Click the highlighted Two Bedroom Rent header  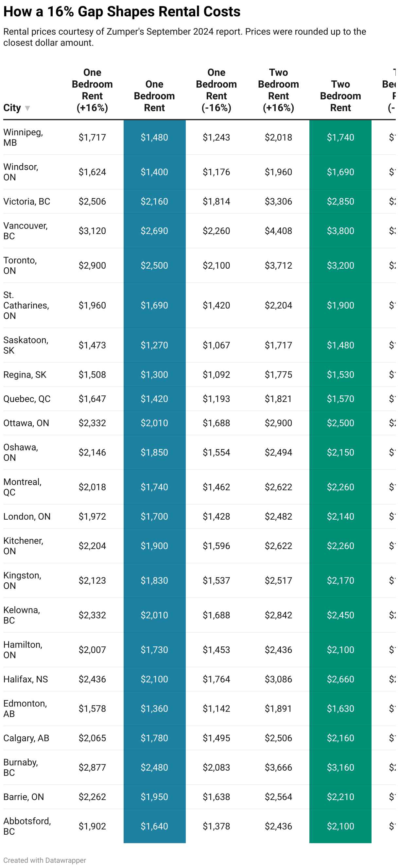340,96
